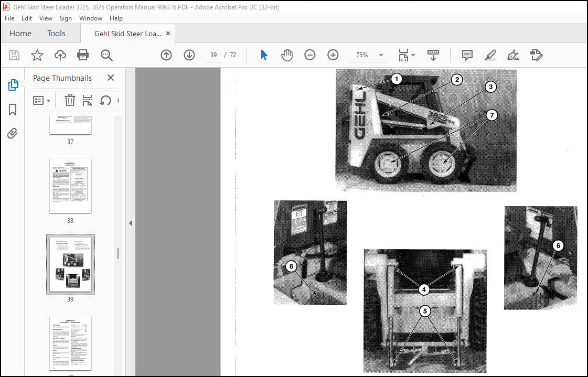
Task: Print the document with printer icon
Action: tap(82, 55)
